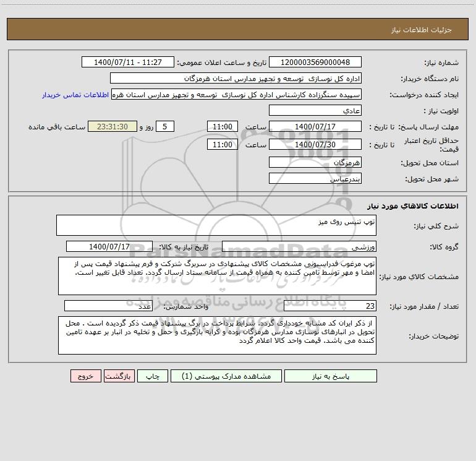The image size is (476, 461).
Task: Click the ایجاد کننده درخواست field
Action: tap(237, 94)
